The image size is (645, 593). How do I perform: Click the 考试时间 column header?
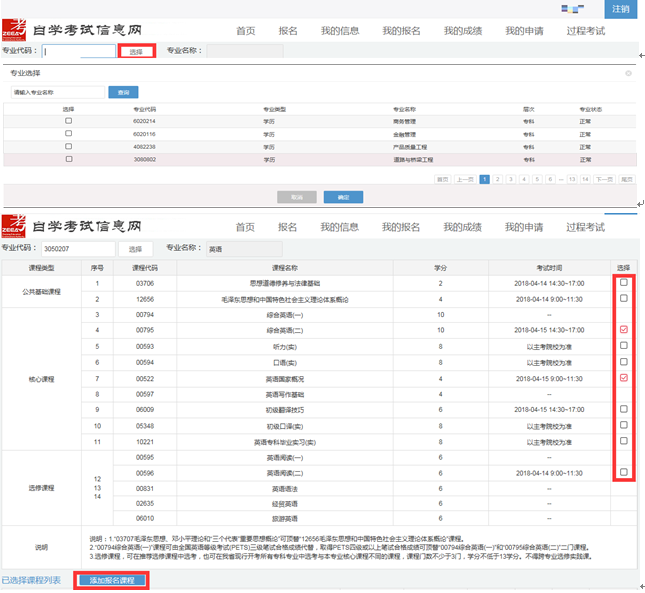pos(549,268)
